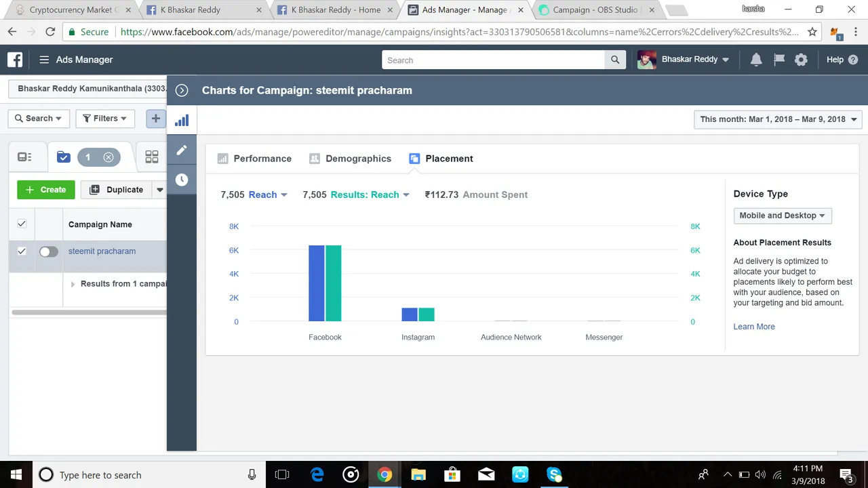The width and height of the screenshot is (868, 488).
Task: Click the green Instagram results bar
Action: 426,314
